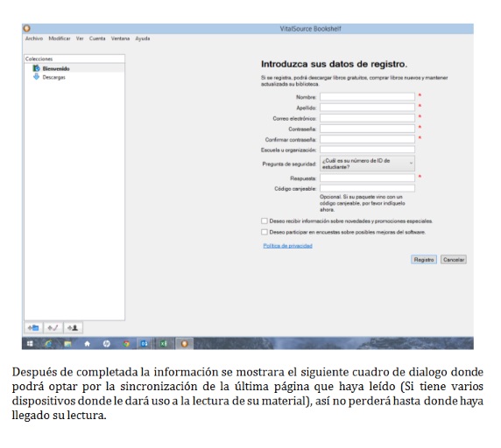501x448 pixels.
Task: Click the Contraseña input field
Action: [368, 129]
